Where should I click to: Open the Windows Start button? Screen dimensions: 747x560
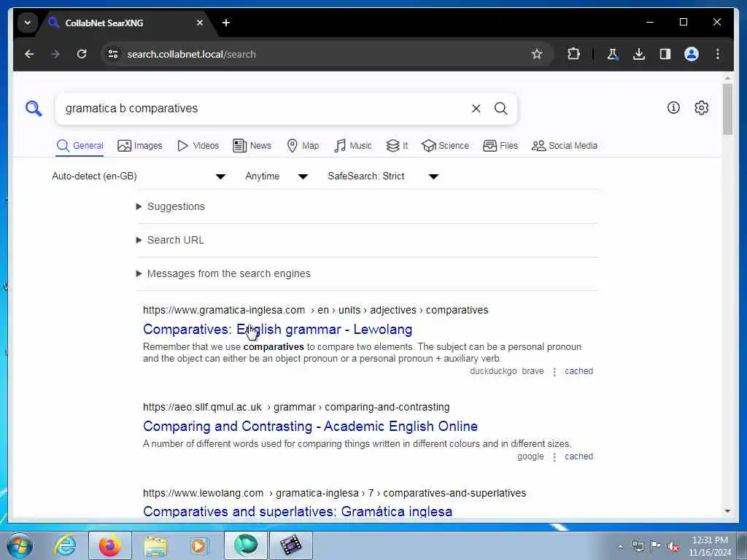click(19, 545)
